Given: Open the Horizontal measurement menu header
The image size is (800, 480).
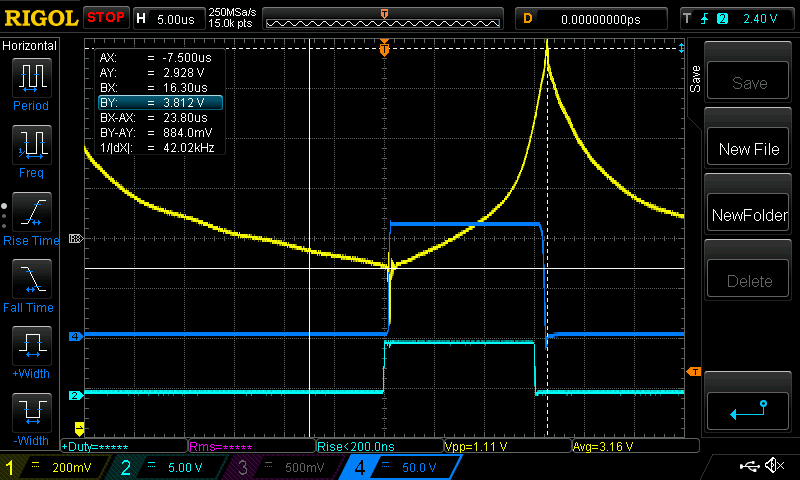Looking at the screenshot, I should [x=30, y=46].
